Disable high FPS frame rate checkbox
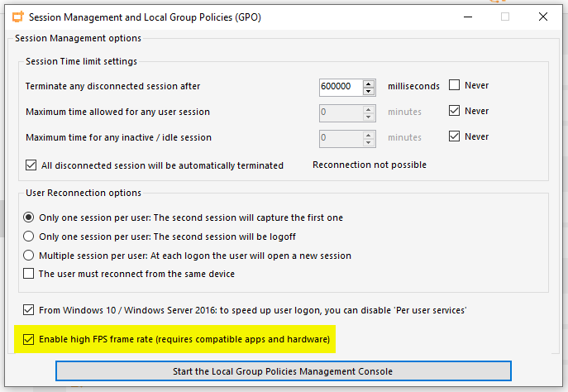The height and width of the screenshot is (392, 568). (30, 339)
